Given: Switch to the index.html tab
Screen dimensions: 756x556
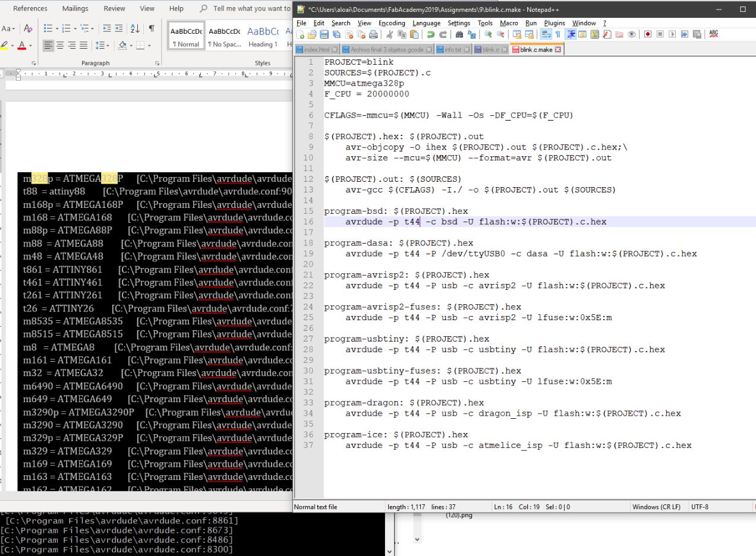Looking at the screenshot, I should [x=316, y=50].
